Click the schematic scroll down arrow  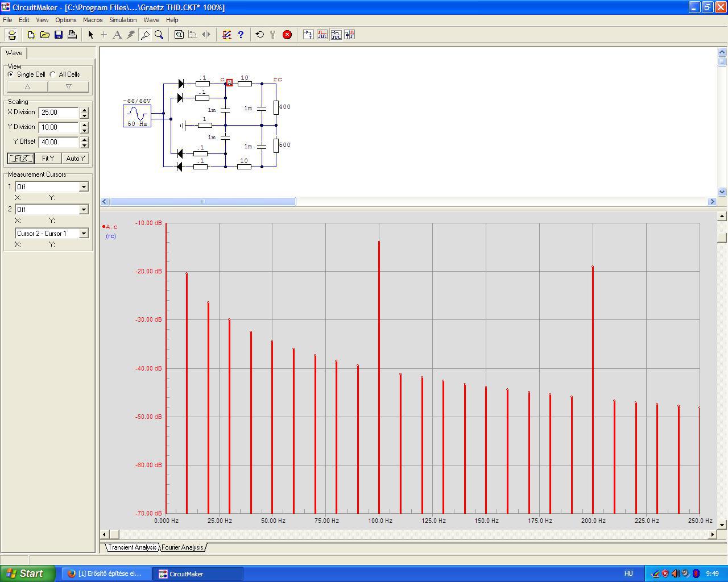(722, 192)
